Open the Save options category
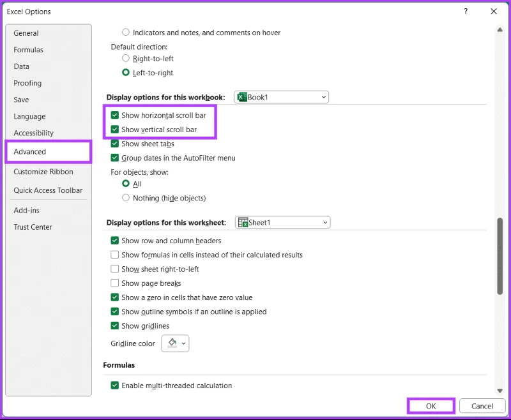The image size is (511, 420). pyautogui.click(x=21, y=100)
